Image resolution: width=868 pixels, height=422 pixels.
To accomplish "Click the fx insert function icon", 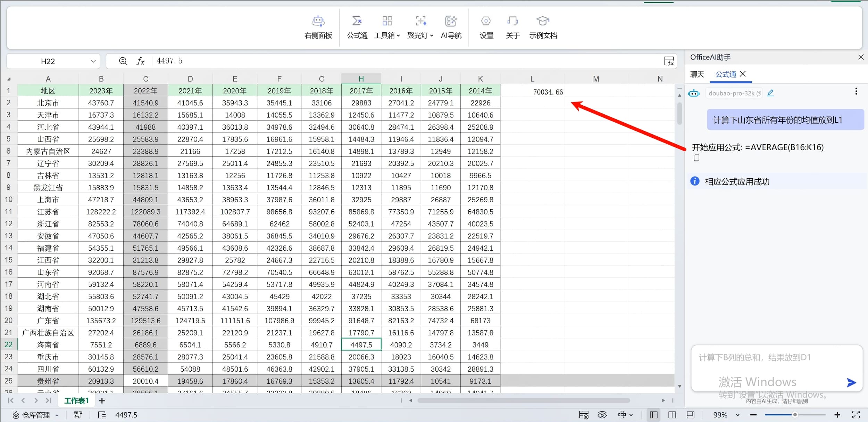I will [x=140, y=61].
